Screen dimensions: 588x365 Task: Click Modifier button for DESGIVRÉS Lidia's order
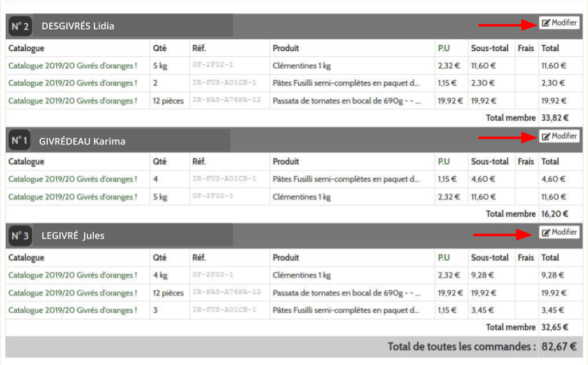(559, 23)
